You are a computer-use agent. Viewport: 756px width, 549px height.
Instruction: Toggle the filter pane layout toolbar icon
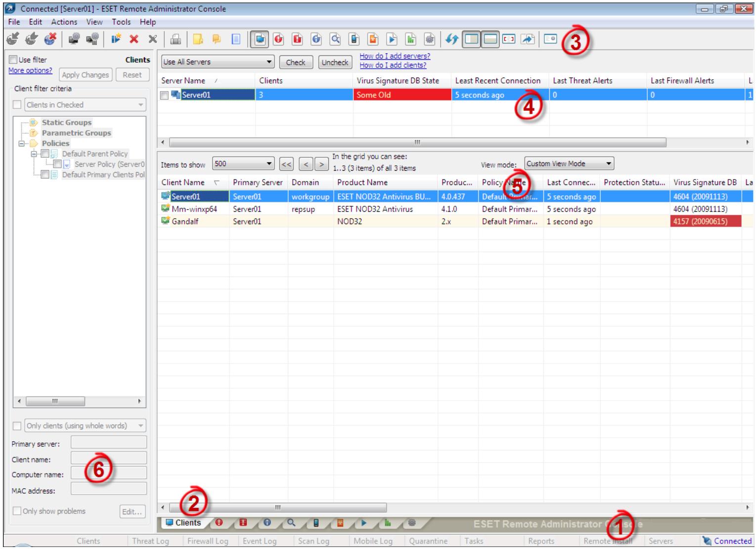pyautogui.click(x=471, y=39)
